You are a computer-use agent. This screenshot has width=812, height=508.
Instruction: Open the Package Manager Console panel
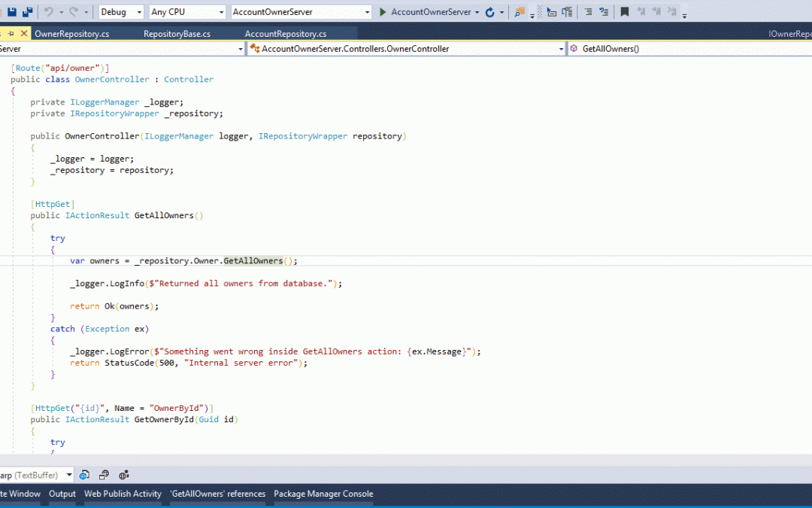323,494
